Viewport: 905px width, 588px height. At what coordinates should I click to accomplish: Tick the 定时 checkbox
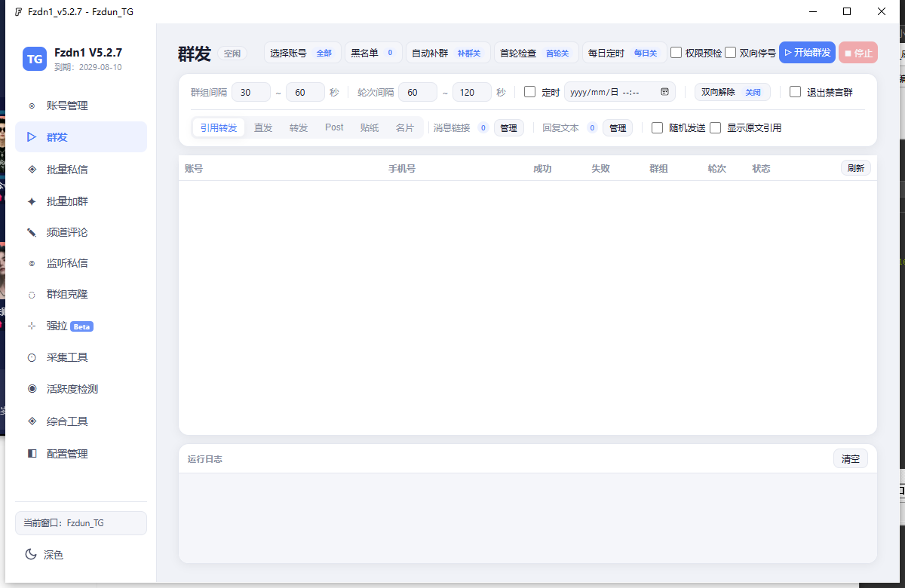530,92
